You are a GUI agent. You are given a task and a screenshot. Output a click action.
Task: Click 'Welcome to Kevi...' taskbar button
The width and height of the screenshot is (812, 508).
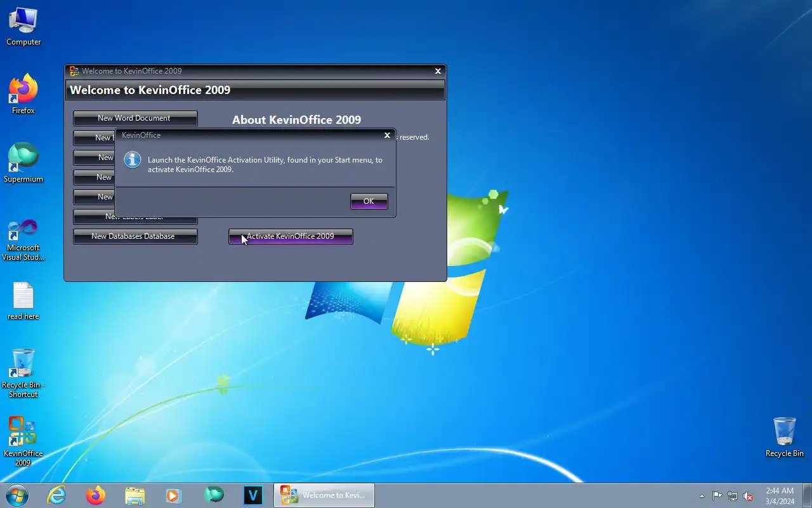[x=324, y=495]
